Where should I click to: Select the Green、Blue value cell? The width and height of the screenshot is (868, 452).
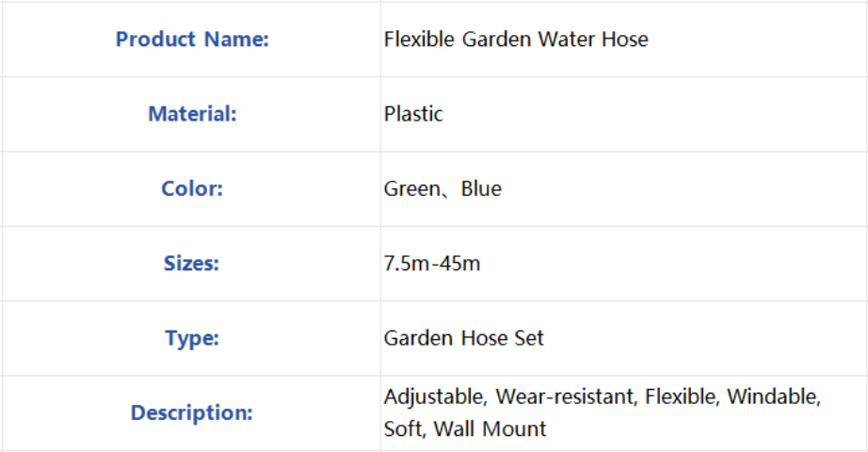(624, 189)
